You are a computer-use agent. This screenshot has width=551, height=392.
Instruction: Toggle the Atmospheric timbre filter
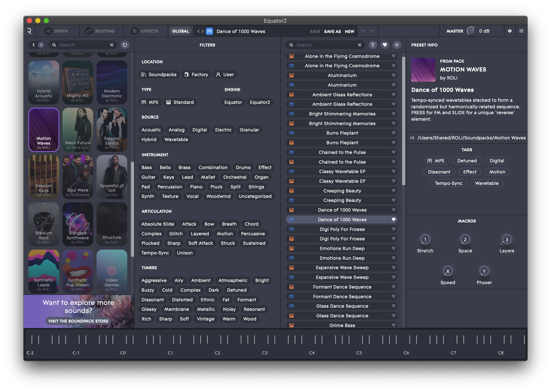tap(233, 280)
